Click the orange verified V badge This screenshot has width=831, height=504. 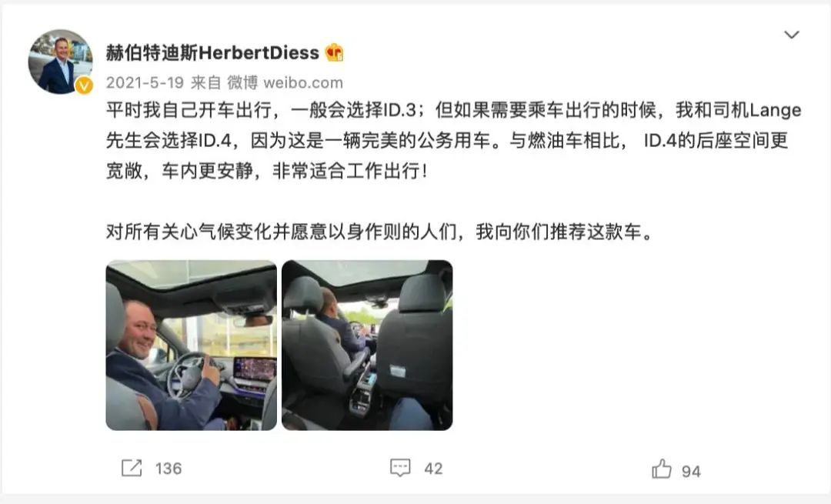tap(84, 85)
